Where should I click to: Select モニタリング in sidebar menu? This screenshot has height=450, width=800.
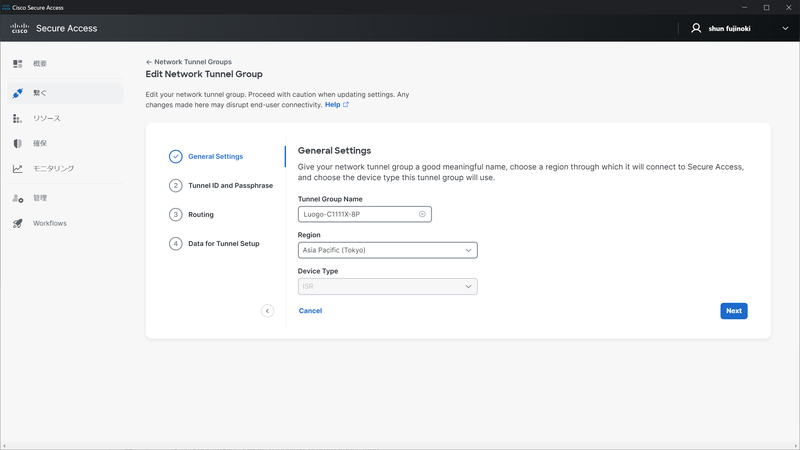(54, 168)
